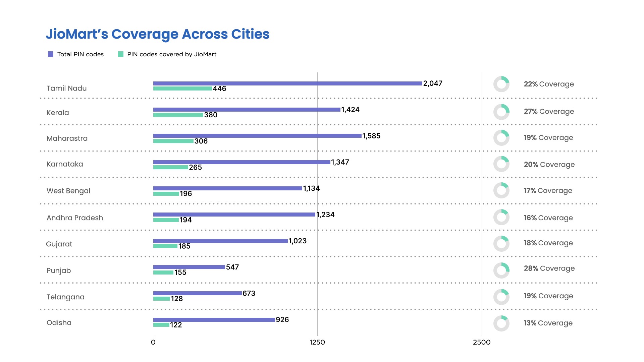This screenshot has height=362, width=644.
Task: Click the Tamil Nadu state label
Action: [x=66, y=88]
